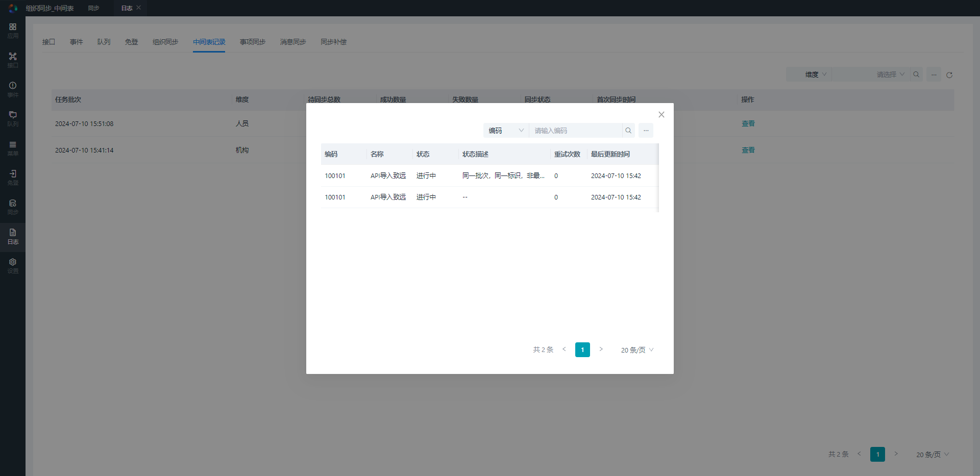Open 设置 gear in the sidebar
Screen dimensions: 980x476
pyautogui.click(x=13, y=265)
